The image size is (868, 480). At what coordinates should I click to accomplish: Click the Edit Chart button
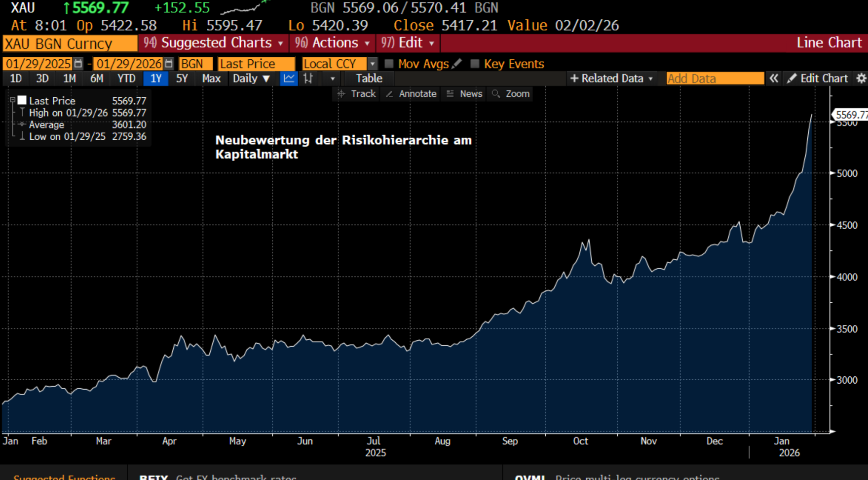coord(817,79)
